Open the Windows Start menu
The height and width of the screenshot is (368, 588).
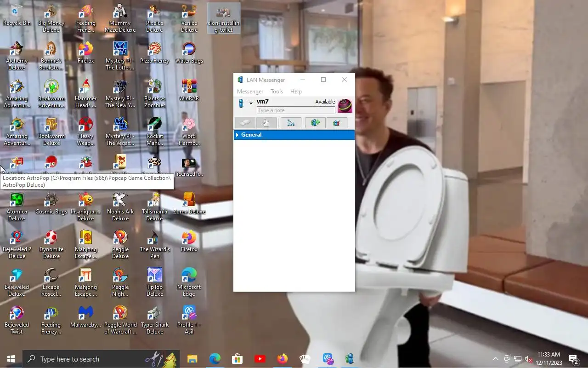tap(11, 359)
